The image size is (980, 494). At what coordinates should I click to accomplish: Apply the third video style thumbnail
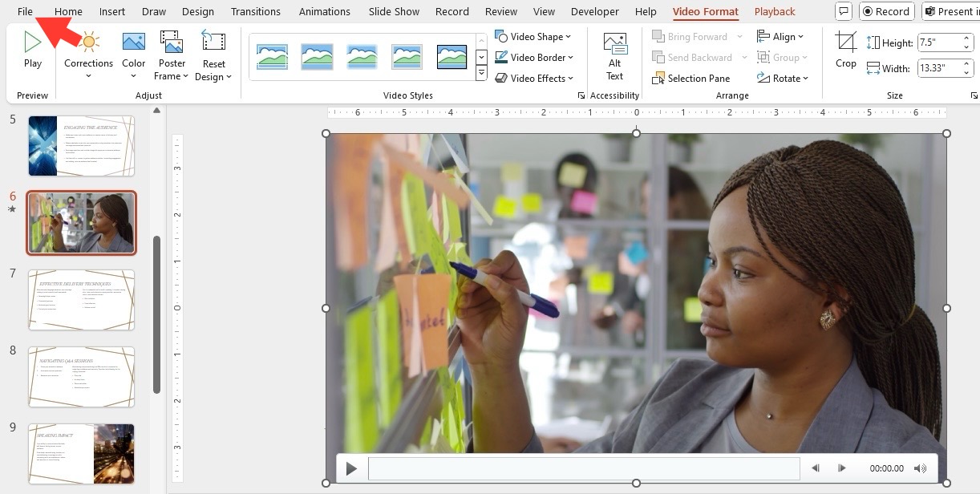tap(362, 56)
